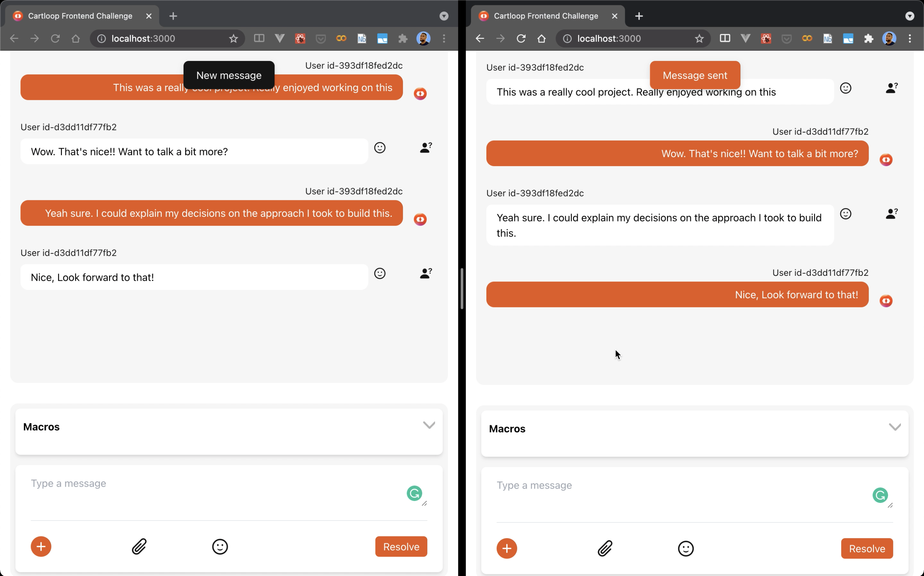924x576 pixels.
Task: Click Resolve button in right panel
Action: [x=867, y=548]
